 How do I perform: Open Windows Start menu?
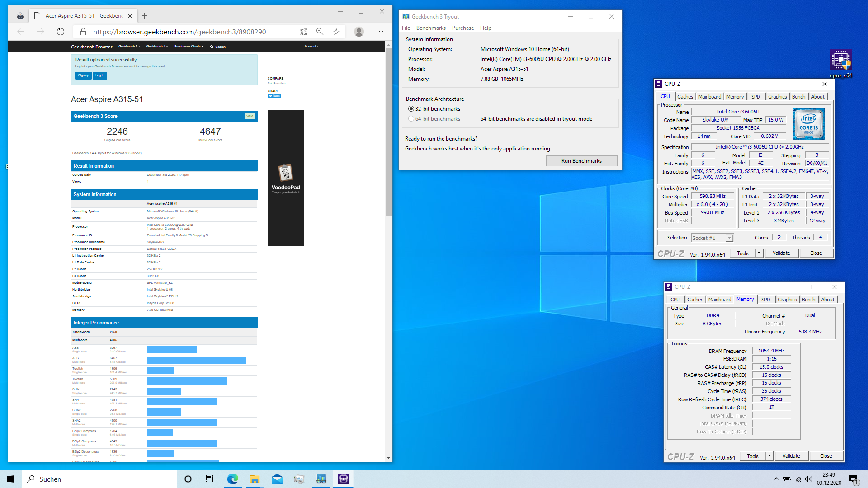[x=11, y=479]
